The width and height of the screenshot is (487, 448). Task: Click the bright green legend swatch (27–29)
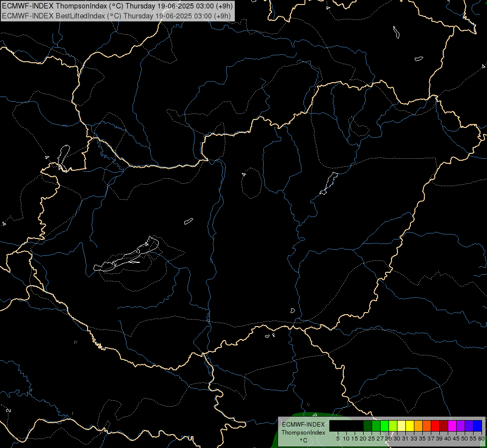tap(385, 426)
